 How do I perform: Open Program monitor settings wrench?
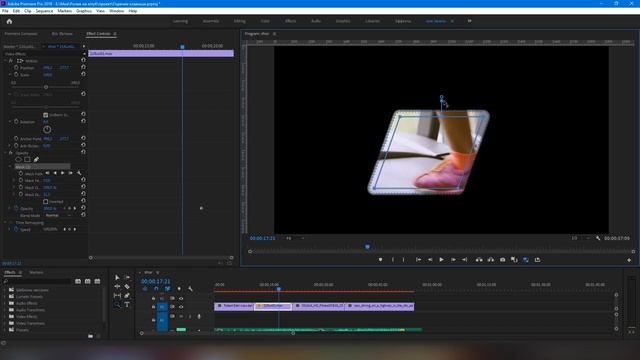598,238
